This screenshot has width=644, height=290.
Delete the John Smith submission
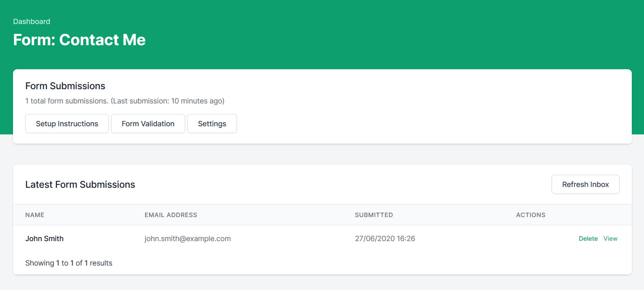[x=588, y=239]
